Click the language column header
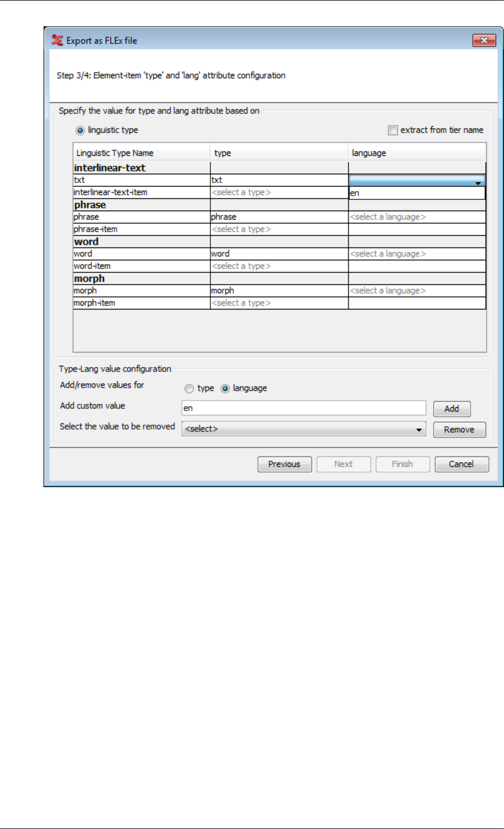This screenshot has width=504, height=829. tap(417, 153)
